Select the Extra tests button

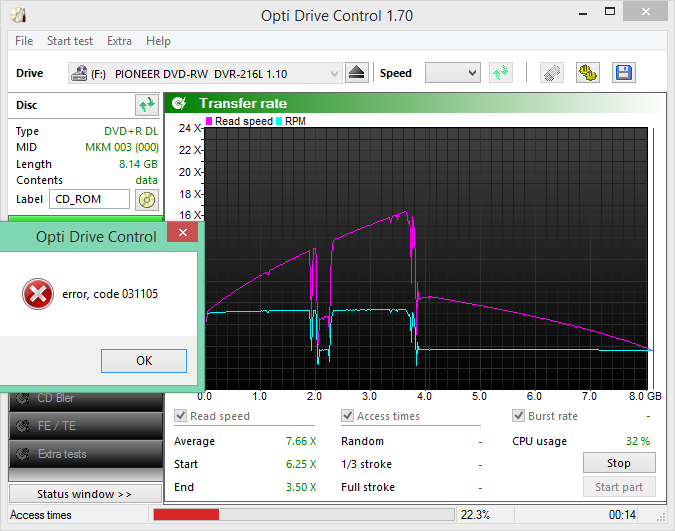(x=85, y=454)
